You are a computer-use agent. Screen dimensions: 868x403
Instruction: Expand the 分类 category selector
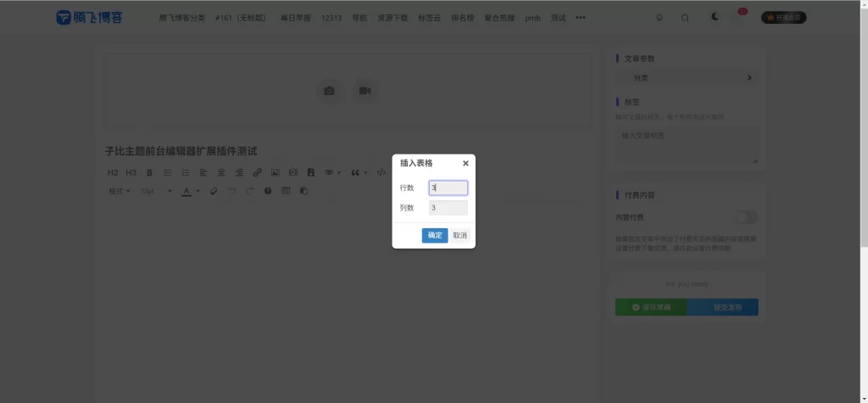tap(687, 78)
